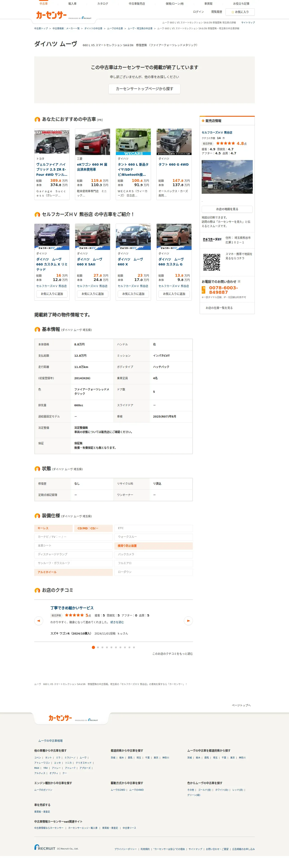Click the ムーヴ・埼玉県の中古車 breadcrumb
This screenshot has height=868, width=289.
coord(140,29)
